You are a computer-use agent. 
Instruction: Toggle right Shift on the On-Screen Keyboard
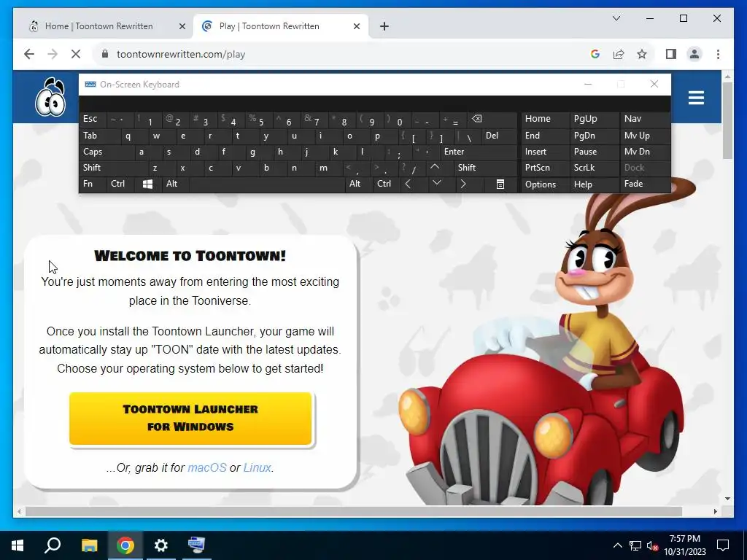(x=485, y=168)
